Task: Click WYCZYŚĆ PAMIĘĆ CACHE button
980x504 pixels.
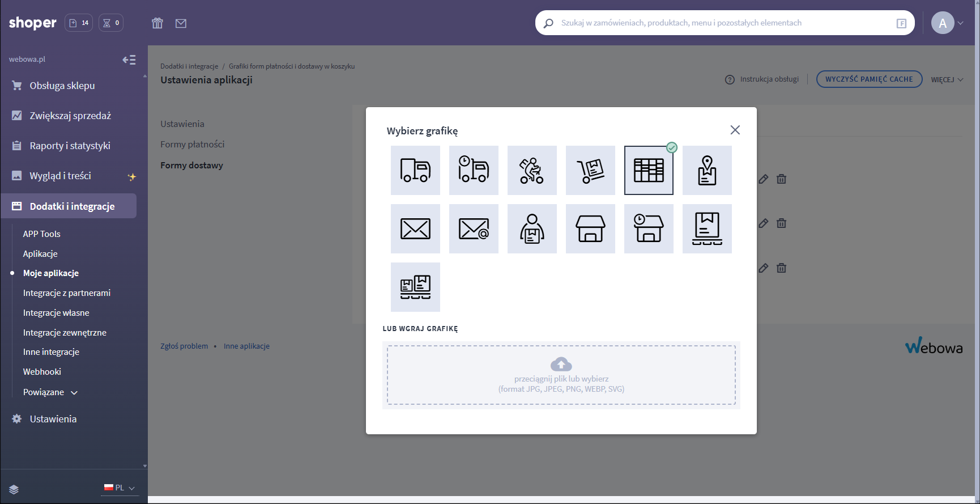Action: (x=869, y=79)
